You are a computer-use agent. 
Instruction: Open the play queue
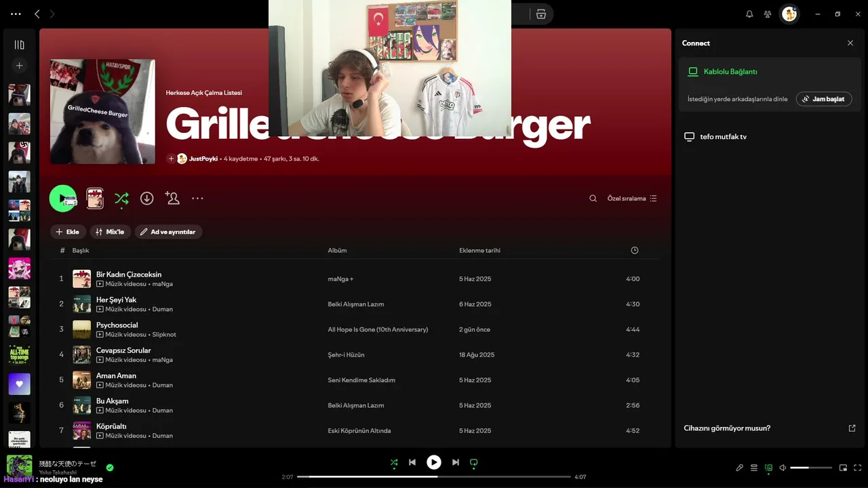[x=754, y=468]
